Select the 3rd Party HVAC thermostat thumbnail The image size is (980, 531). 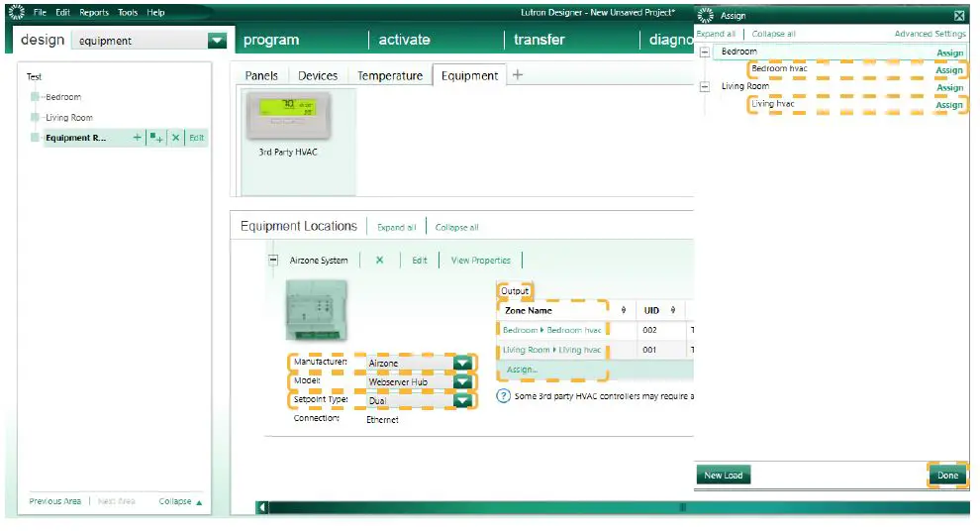(x=288, y=116)
